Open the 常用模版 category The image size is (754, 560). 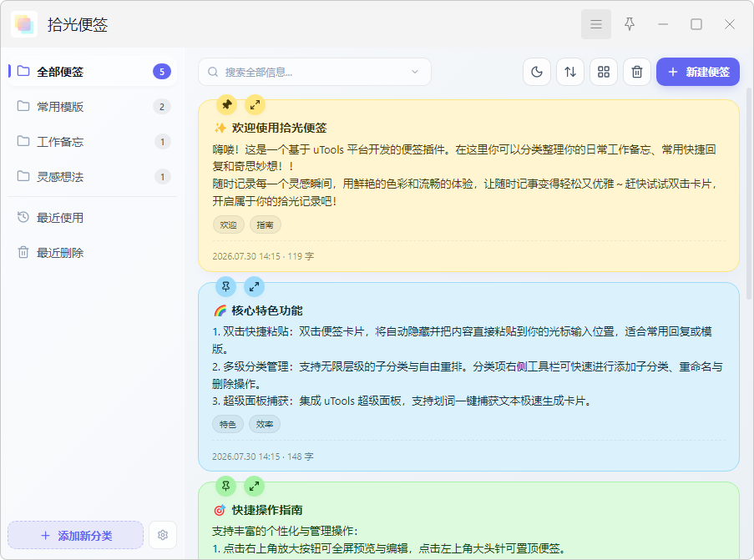(x=93, y=107)
